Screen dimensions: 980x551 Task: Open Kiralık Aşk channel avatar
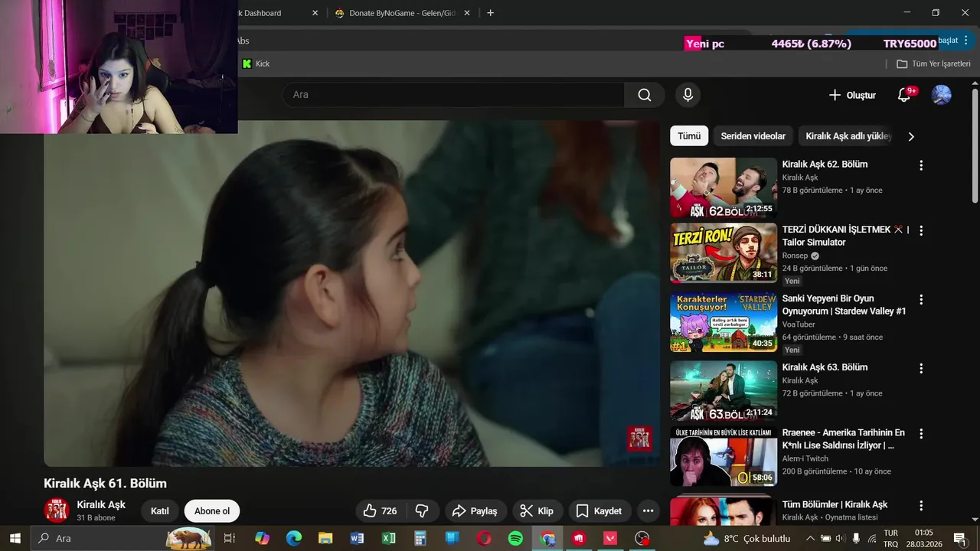[x=57, y=510]
